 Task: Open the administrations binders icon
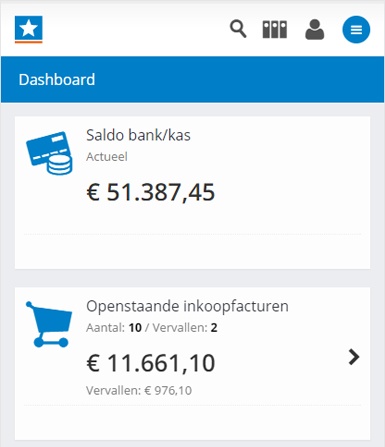click(275, 30)
